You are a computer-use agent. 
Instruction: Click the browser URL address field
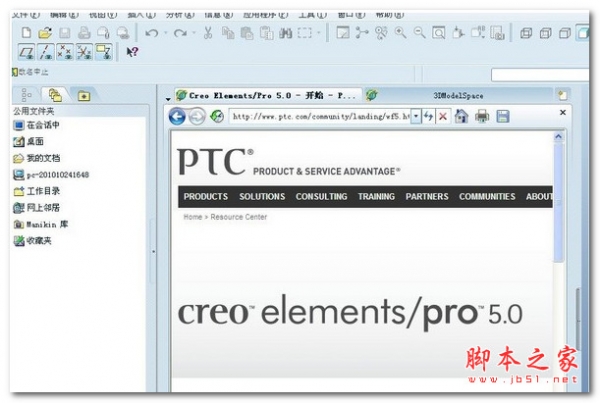pyautogui.click(x=321, y=116)
